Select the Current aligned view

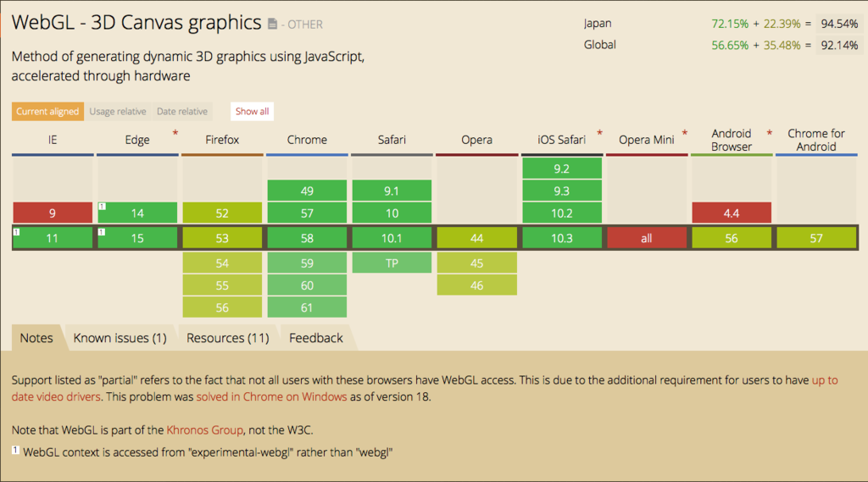click(47, 111)
